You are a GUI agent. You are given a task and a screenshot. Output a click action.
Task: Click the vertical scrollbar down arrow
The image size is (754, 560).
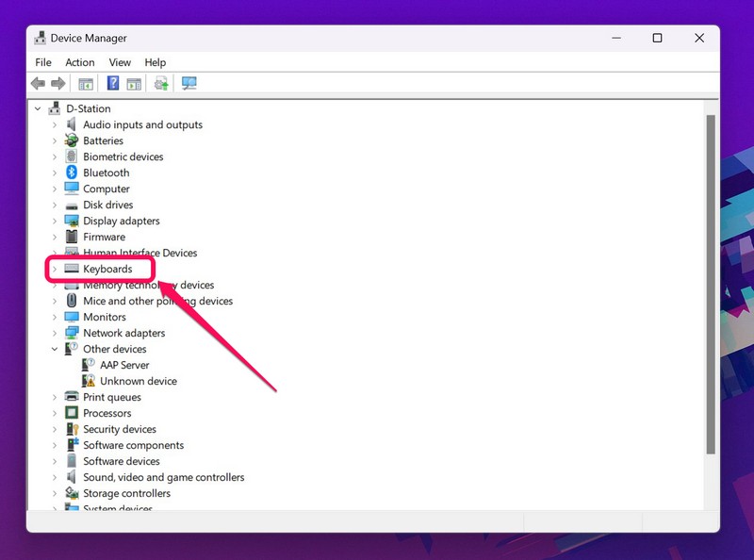[x=711, y=502]
